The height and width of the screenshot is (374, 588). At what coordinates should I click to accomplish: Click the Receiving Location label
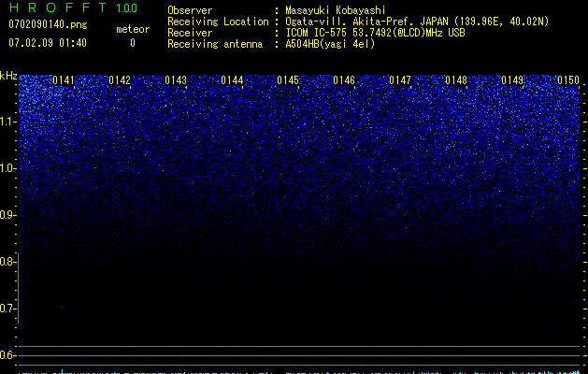point(218,22)
